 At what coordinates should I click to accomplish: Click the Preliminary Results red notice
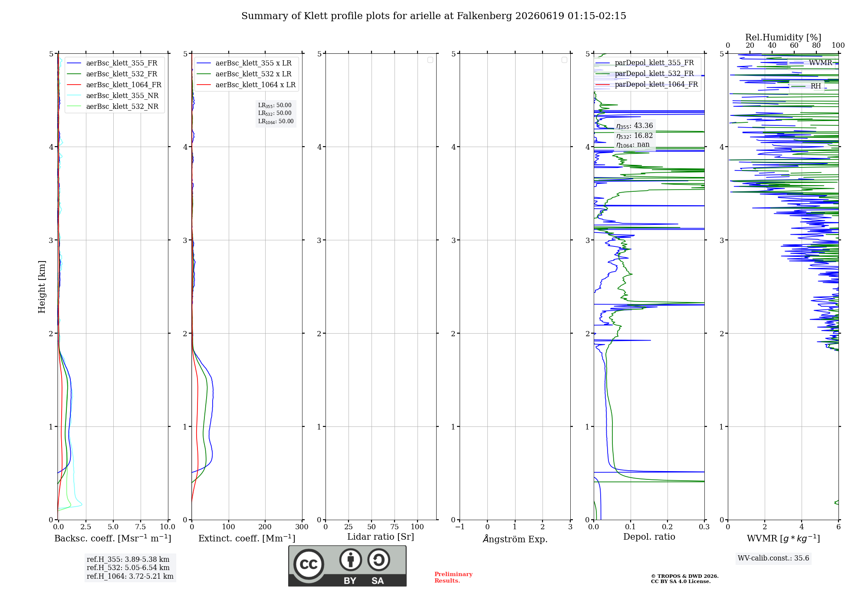tap(454, 577)
